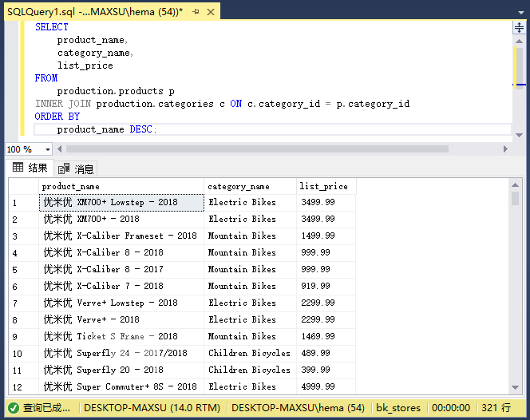Viewport: 530px width, 420px height.
Task: Click the ORDER BY keyword in editor
Action: coord(57,117)
